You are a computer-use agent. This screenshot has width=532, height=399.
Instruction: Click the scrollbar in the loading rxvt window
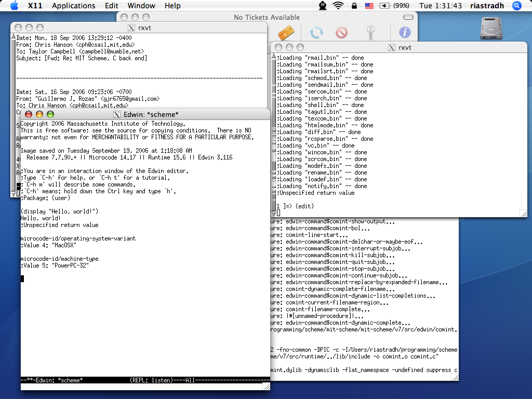click(274, 130)
